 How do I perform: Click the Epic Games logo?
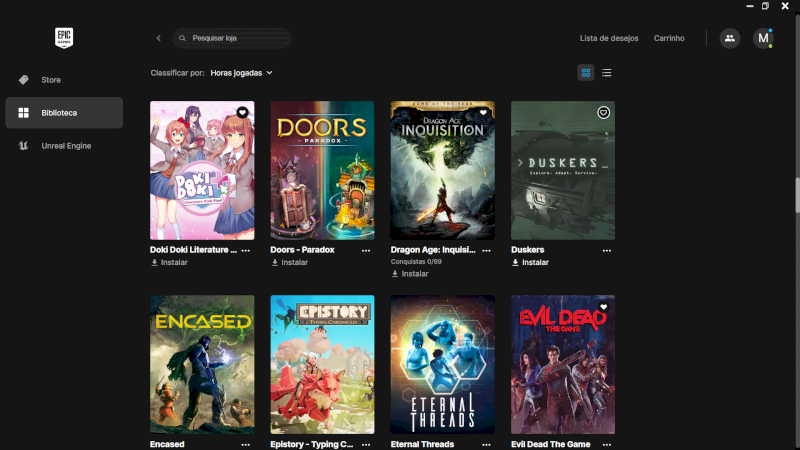(64, 38)
